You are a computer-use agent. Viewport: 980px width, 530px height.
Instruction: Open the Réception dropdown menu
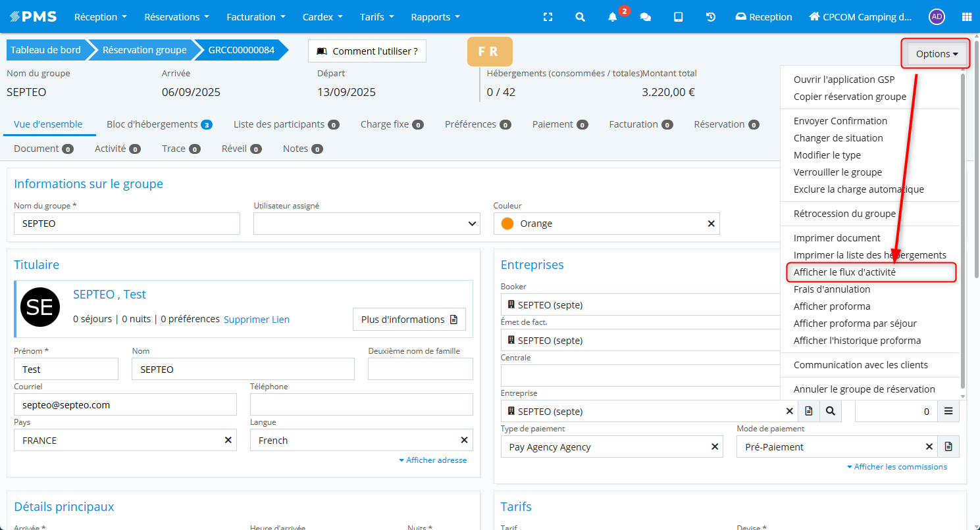click(x=100, y=17)
